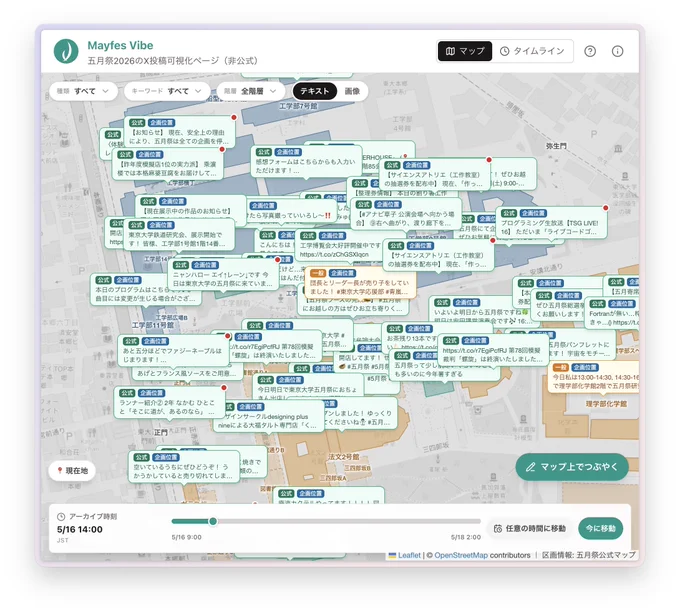Open the プログラミング生放送【TSG LIVE! post card
The width and height of the screenshot is (680, 613).
(x=551, y=223)
